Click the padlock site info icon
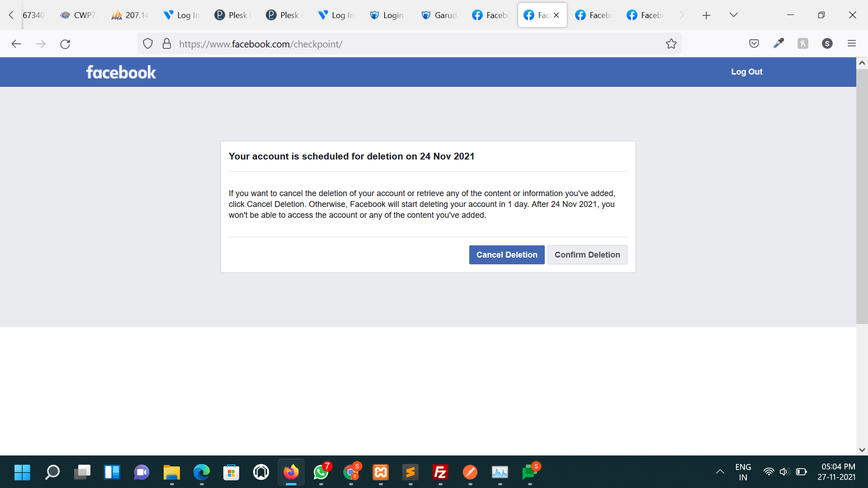This screenshot has height=488, width=868. click(x=167, y=44)
